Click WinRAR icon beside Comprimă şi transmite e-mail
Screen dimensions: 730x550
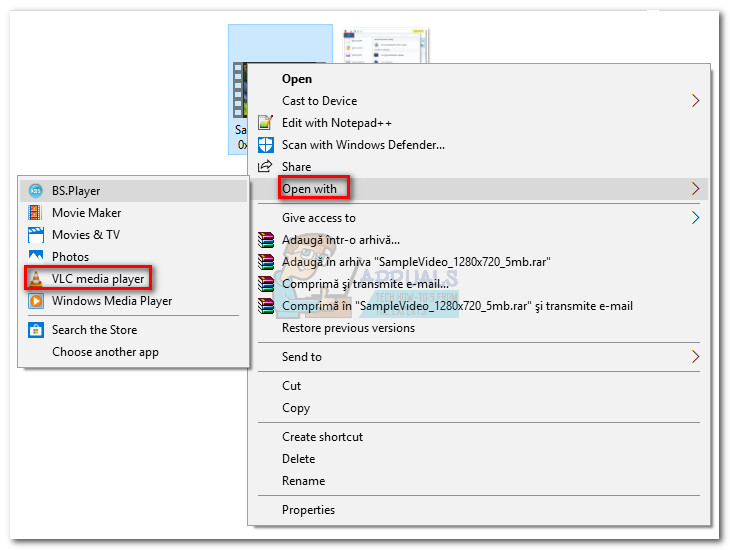pyautogui.click(x=266, y=284)
